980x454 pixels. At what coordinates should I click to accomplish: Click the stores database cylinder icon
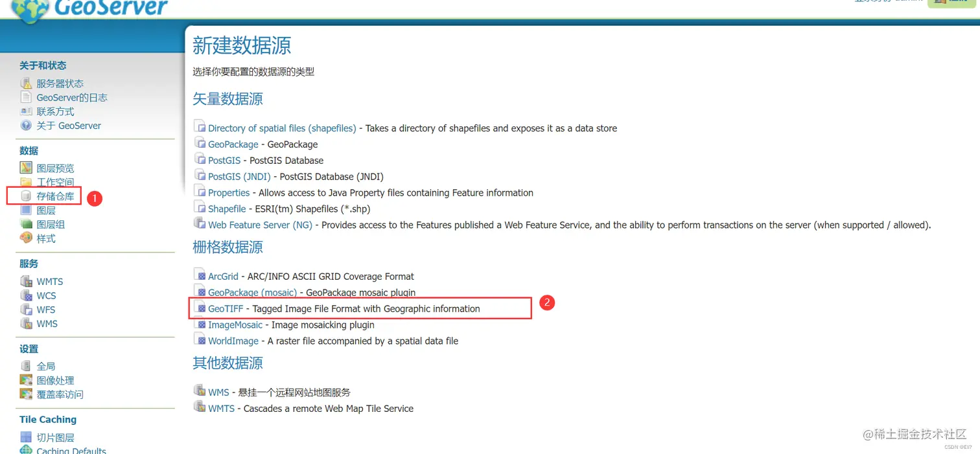coord(26,196)
